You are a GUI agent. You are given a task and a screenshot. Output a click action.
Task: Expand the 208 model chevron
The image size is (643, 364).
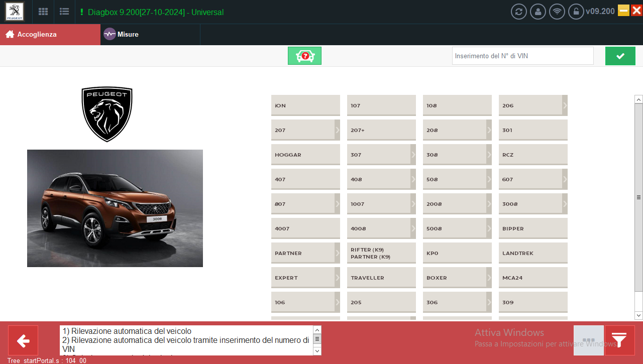pos(489,130)
